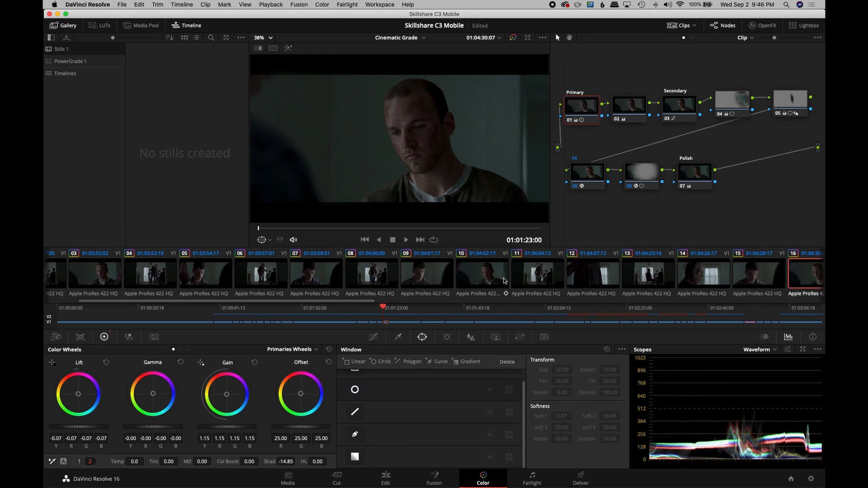Viewport: 868px width, 488px height.
Task: Click the Gain white point picker
Action: click(201, 362)
